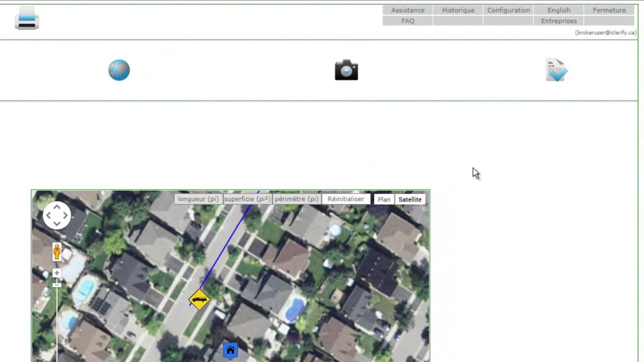Click the Réinitialiser button
644x362 pixels.
pos(346,199)
